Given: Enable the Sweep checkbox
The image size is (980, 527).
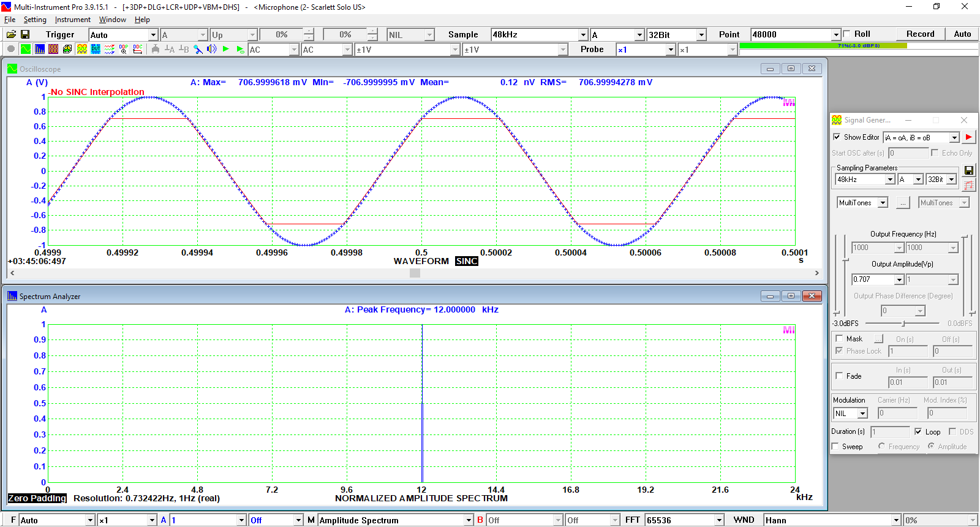Looking at the screenshot, I should click(x=835, y=447).
